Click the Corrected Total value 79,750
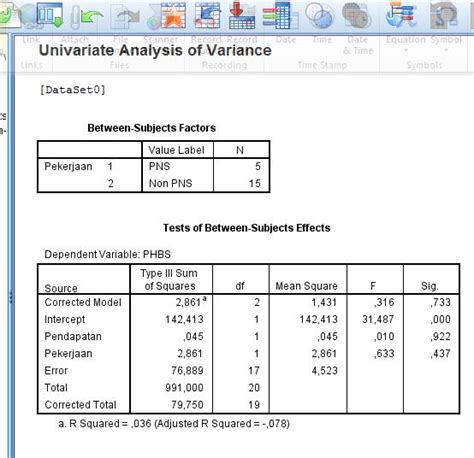Screen dimensions: 474x458 pyautogui.click(x=187, y=405)
